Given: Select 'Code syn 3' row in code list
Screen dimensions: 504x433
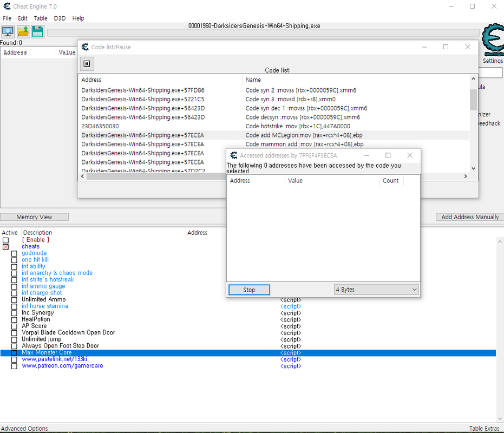Looking at the screenshot, I should click(x=274, y=99).
